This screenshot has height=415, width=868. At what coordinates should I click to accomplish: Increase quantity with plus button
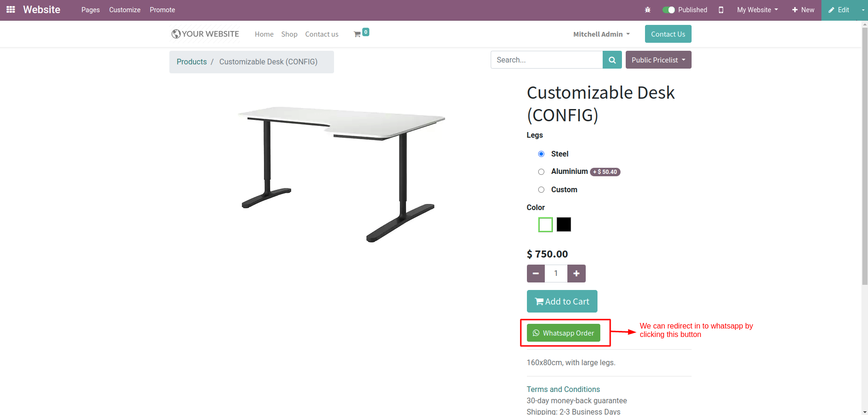tap(576, 274)
